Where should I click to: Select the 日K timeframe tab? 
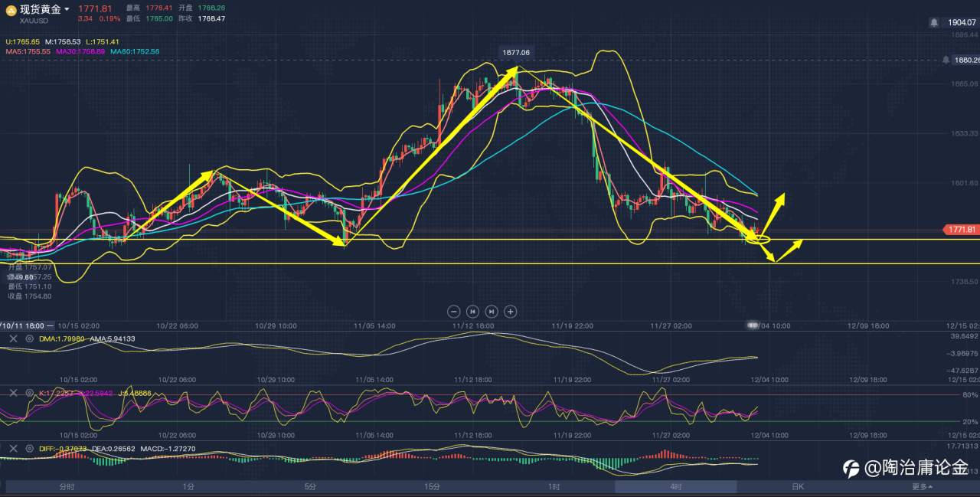797,486
